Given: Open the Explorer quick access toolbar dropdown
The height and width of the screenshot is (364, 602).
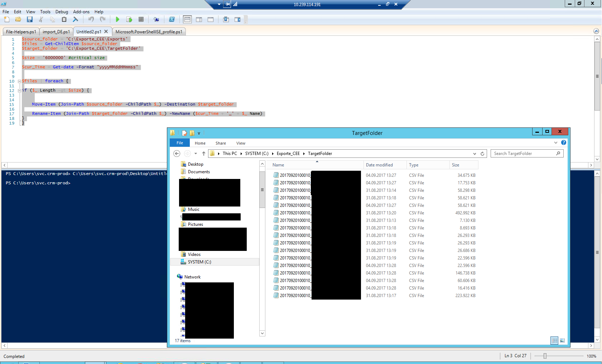Looking at the screenshot, I should pos(199,133).
